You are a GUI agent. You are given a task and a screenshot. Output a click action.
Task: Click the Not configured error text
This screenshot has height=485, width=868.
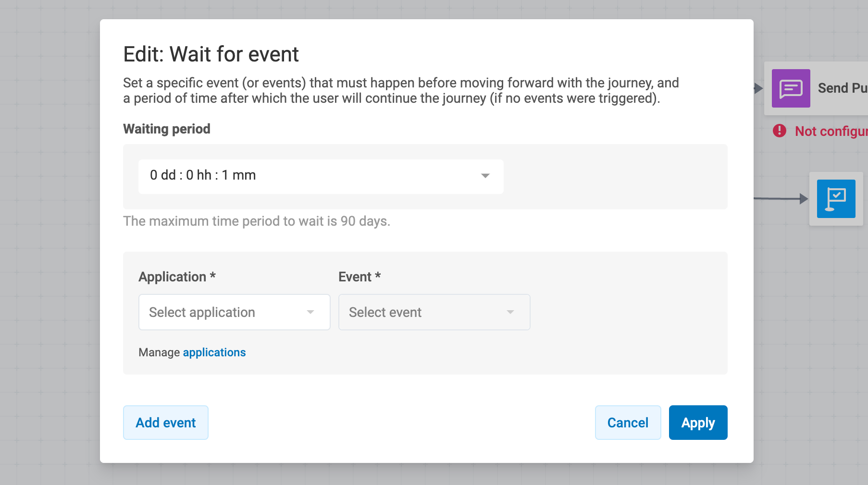[x=831, y=131]
